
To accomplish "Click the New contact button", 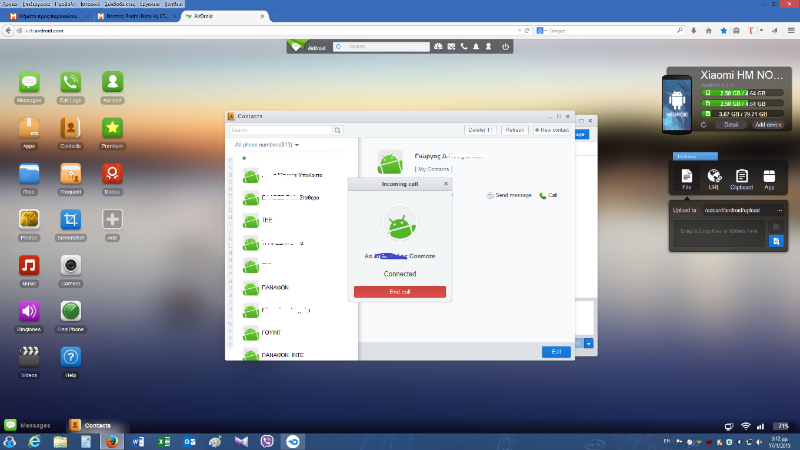I will point(551,130).
